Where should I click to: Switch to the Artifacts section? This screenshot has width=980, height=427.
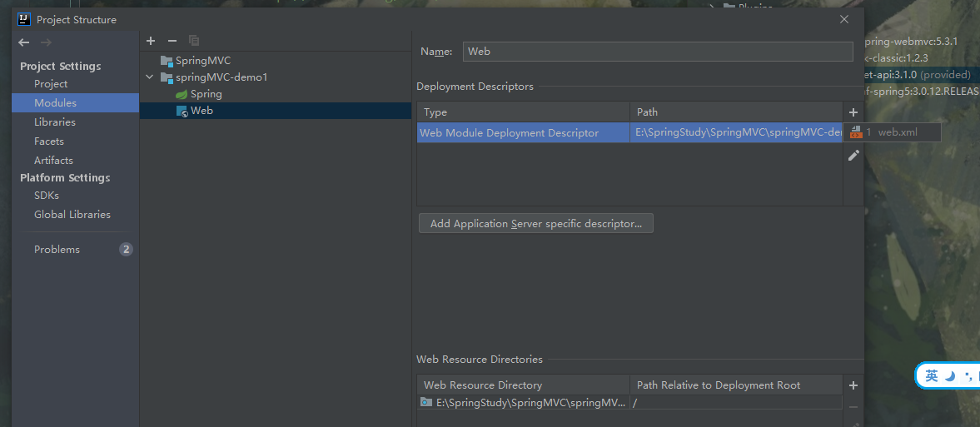pos(53,161)
